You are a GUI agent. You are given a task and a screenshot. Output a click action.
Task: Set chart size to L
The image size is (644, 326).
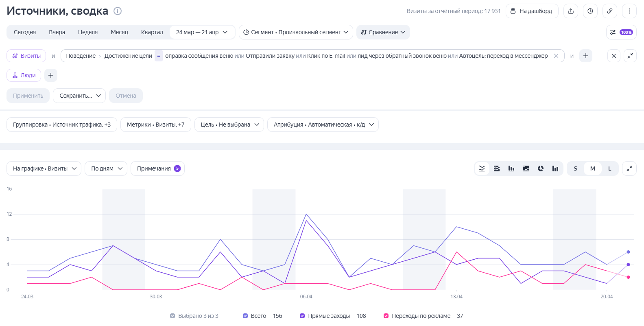point(609,168)
